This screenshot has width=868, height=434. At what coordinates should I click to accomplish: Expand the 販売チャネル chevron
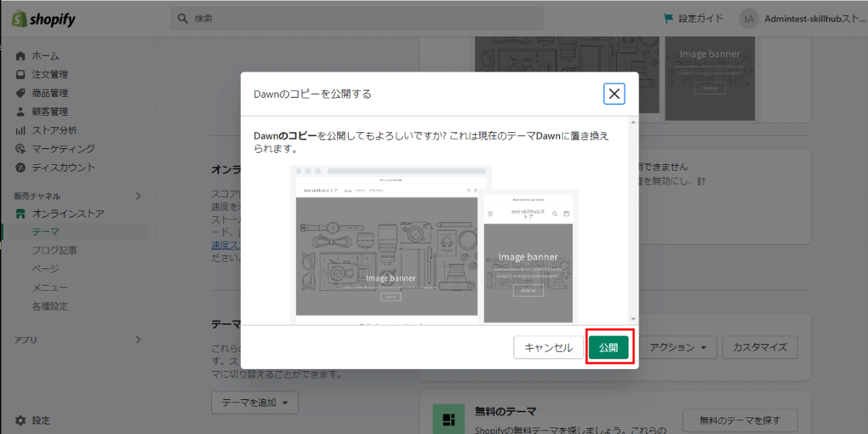point(138,196)
